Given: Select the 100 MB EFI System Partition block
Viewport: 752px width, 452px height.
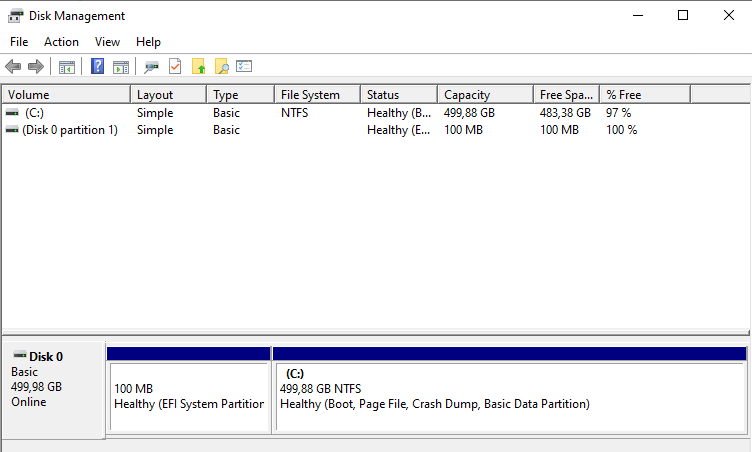Looking at the screenshot, I should [189, 396].
